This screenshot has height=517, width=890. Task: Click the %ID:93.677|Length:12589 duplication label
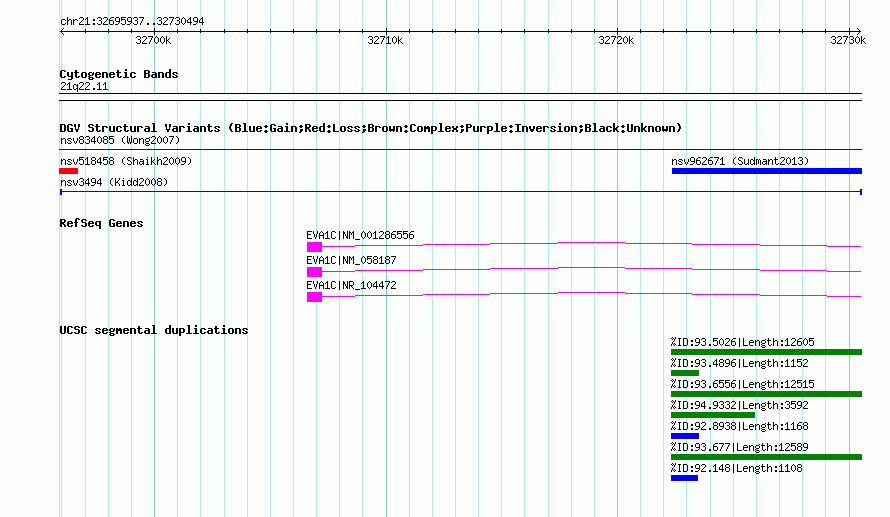pos(740,447)
